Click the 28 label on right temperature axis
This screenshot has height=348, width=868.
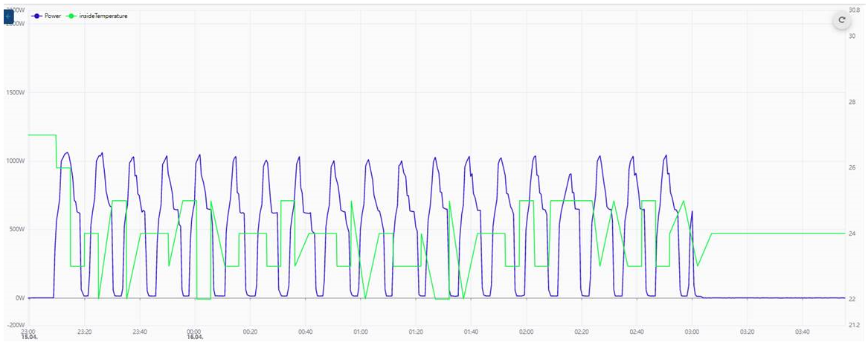pyautogui.click(x=853, y=103)
